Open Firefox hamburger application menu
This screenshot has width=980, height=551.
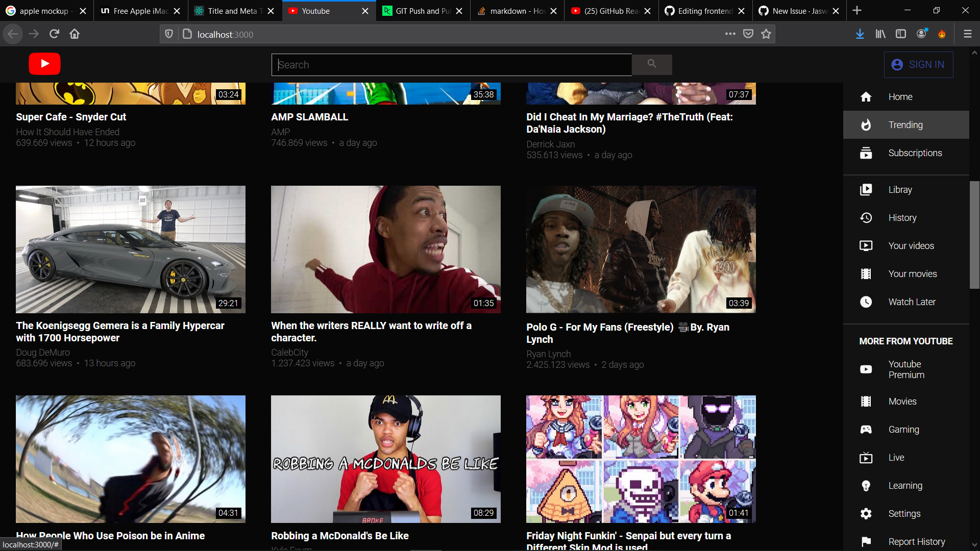[x=967, y=34]
